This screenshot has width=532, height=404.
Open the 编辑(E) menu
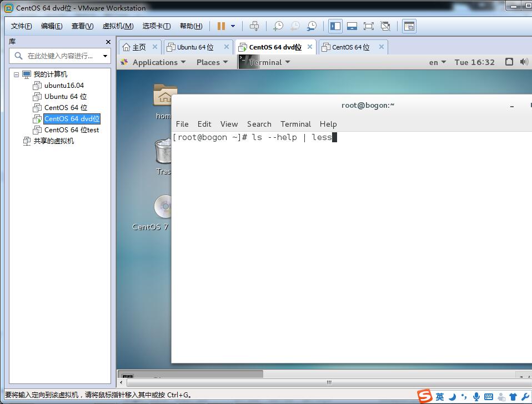[x=52, y=26]
